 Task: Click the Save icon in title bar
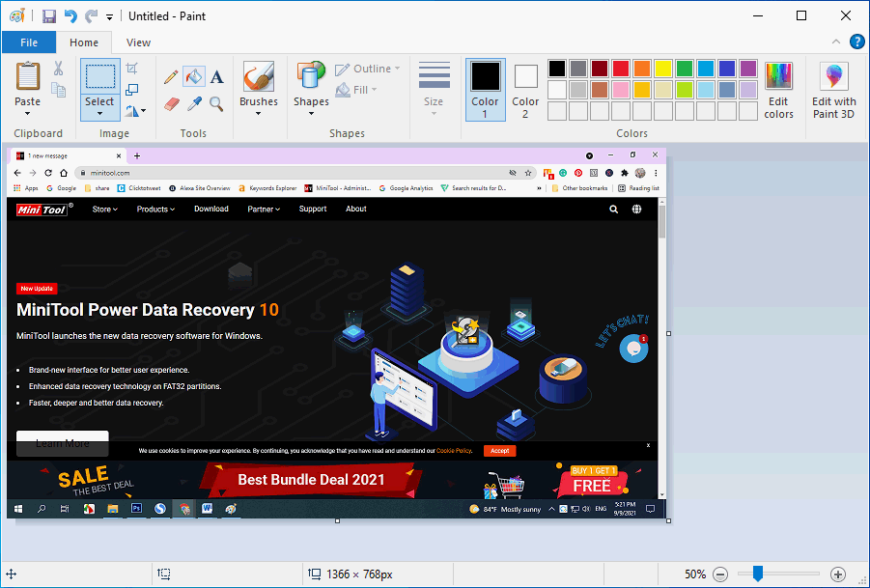49,16
